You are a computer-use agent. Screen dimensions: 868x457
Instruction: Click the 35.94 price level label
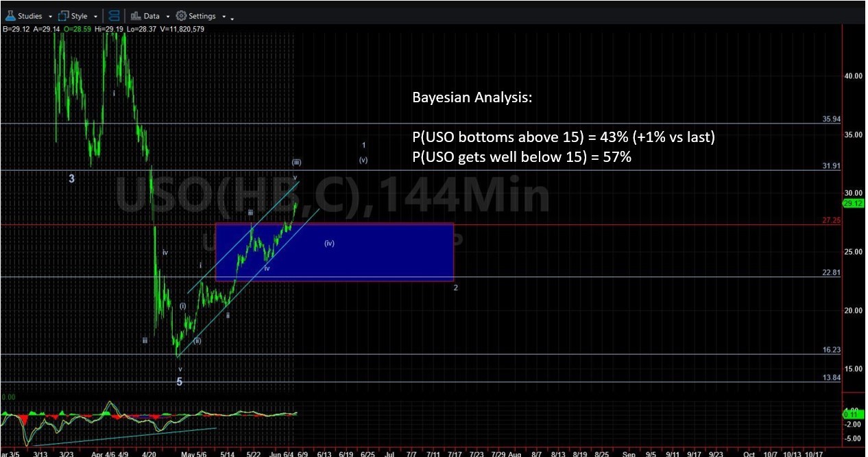pyautogui.click(x=831, y=119)
